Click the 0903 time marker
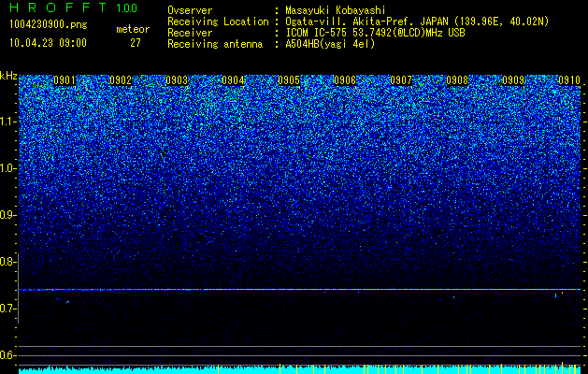 177,80
